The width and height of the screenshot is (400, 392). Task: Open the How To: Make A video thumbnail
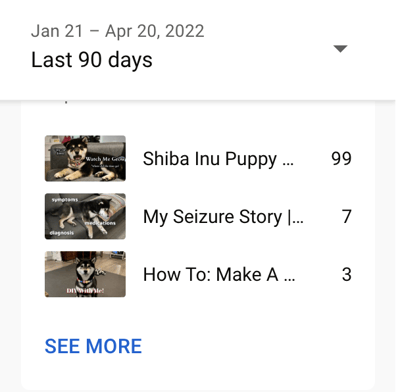click(x=85, y=274)
